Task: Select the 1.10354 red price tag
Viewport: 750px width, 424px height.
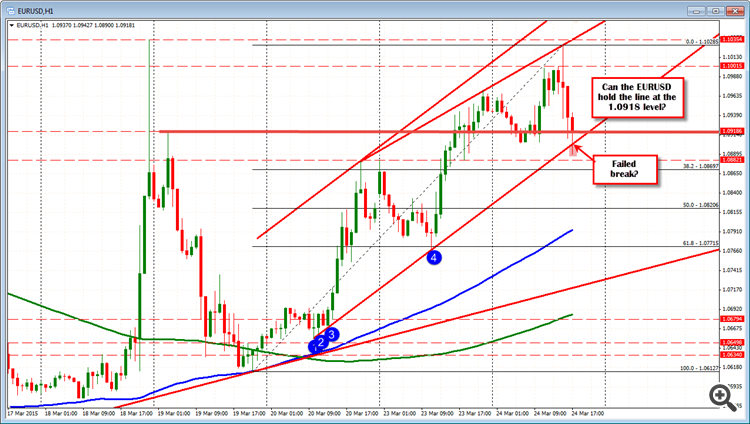Action: 732,39
